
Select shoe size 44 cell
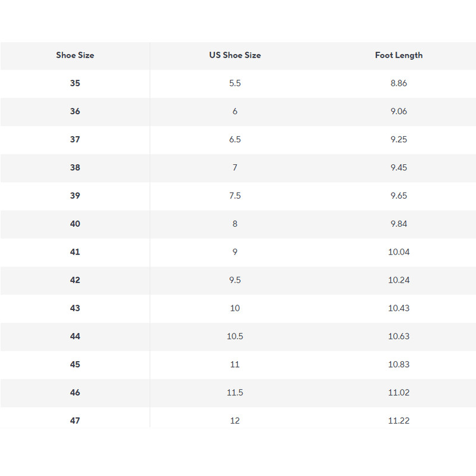click(75, 336)
